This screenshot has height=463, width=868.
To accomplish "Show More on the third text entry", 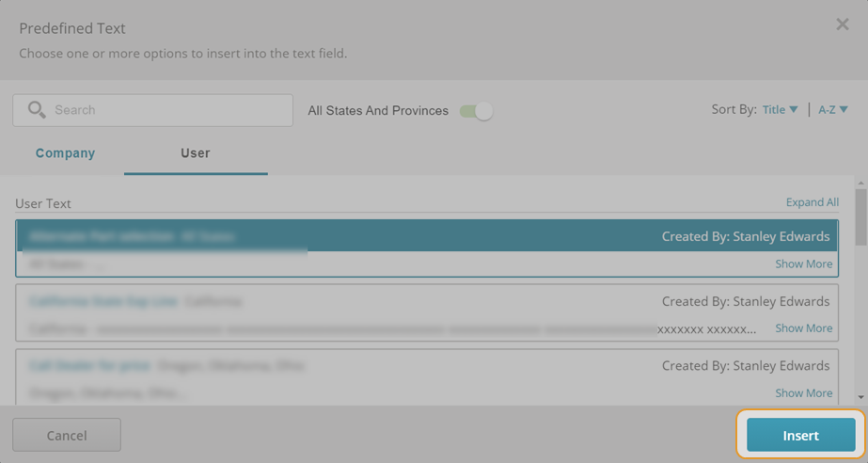I will pyautogui.click(x=803, y=392).
